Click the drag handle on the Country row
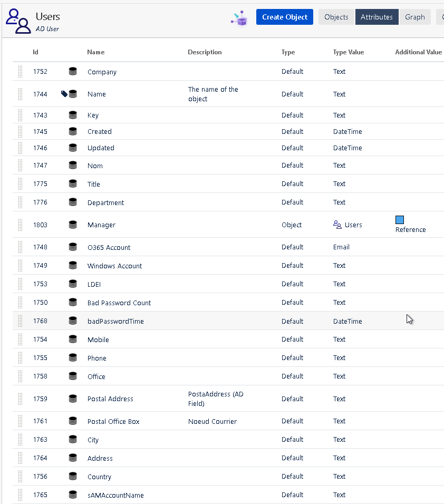444x504 pixels. point(20,476)
